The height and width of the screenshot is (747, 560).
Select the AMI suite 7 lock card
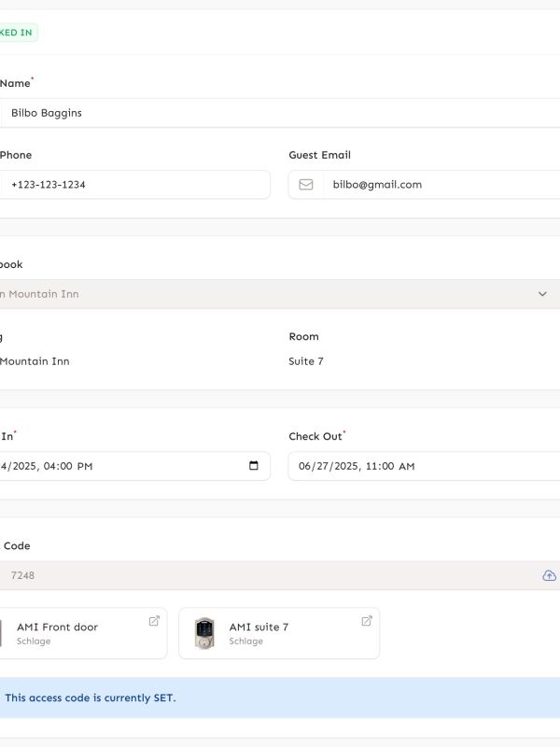[279, 633]
